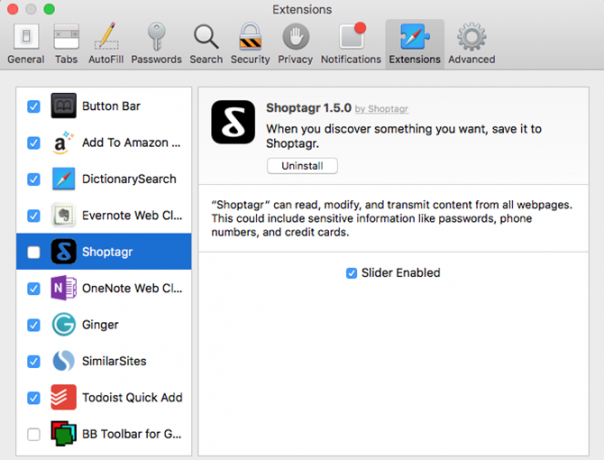Screen dimensions: 604x460
Task: Click the Add To Amazon extension icon
Action: tap(62, 143)
